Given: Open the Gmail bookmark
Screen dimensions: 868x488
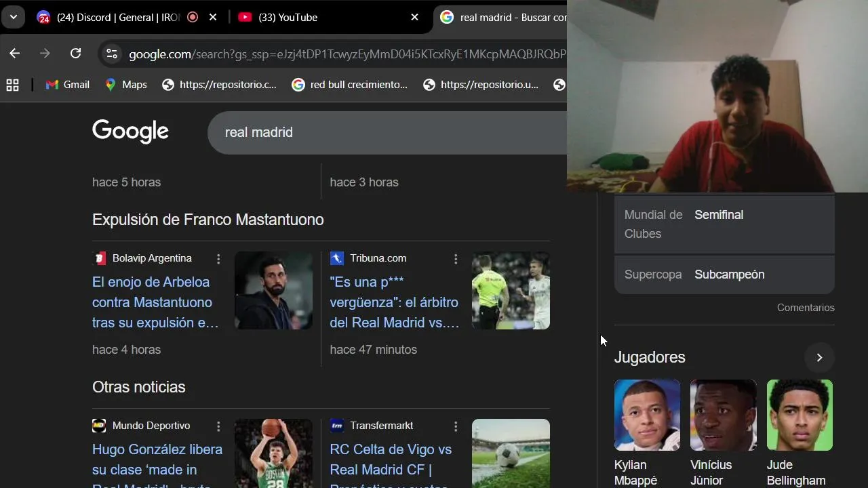Looking at the screenshot, I should [x=67, y=85].
